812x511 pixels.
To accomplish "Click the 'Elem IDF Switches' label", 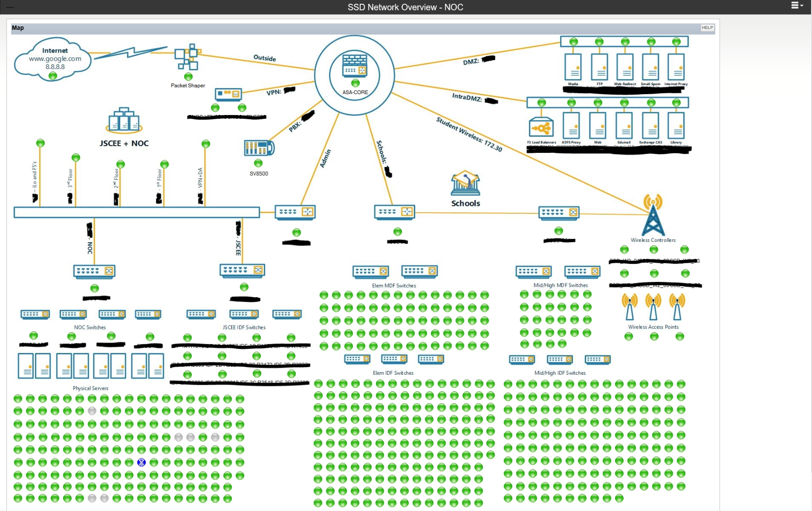I will 393,373.
